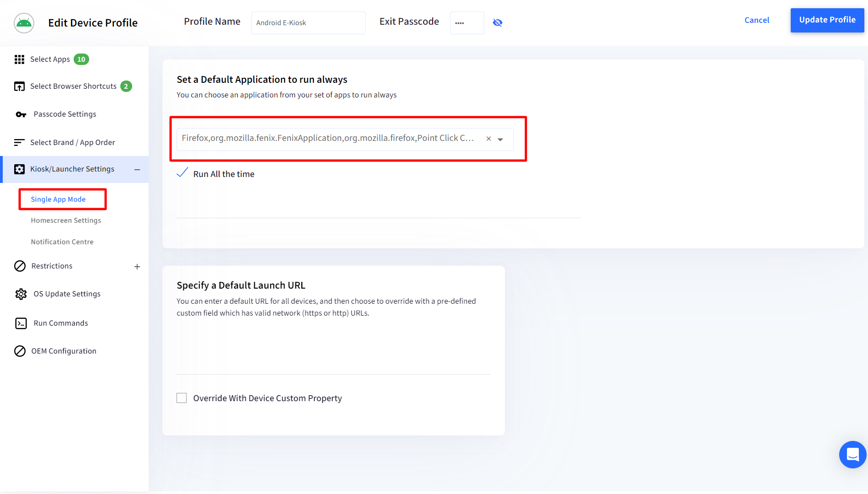This screenshot has width=868, height=494.
Task: Collapse Kiosk/Launcher Settings section
Action: tap(137, 170)
